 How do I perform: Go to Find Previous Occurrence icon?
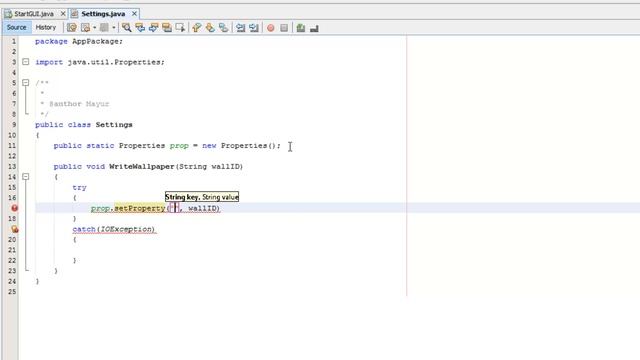[x=140, y=28]
